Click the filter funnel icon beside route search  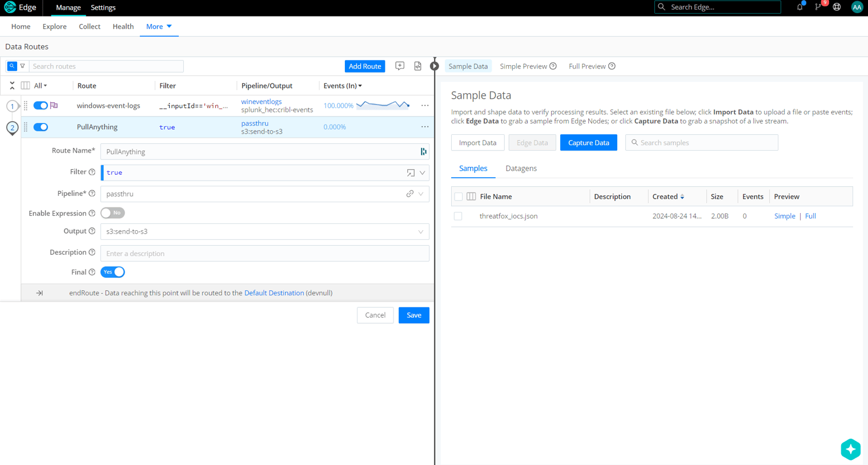coord(23,66)
